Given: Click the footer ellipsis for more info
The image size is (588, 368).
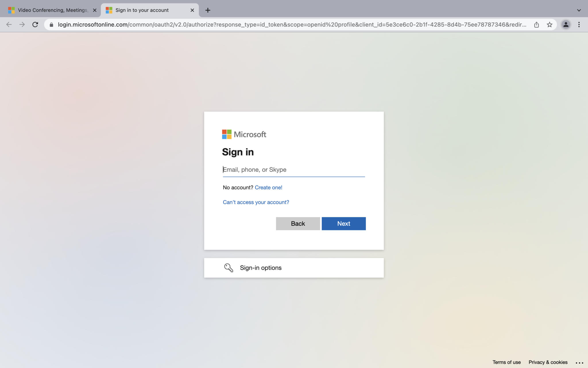Looking at the screenshot, I should pos(579,363).
